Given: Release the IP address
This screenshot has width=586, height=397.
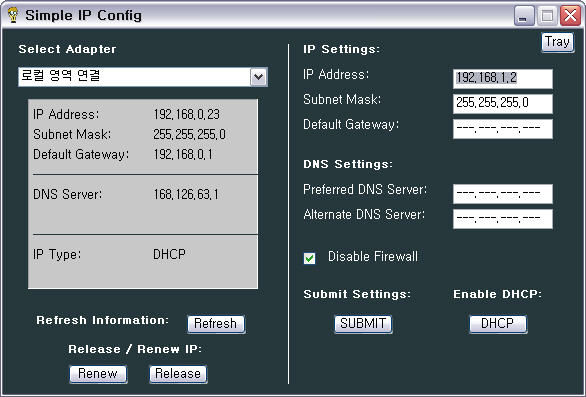Looking at the screenshot, I should tap(178, 374).
